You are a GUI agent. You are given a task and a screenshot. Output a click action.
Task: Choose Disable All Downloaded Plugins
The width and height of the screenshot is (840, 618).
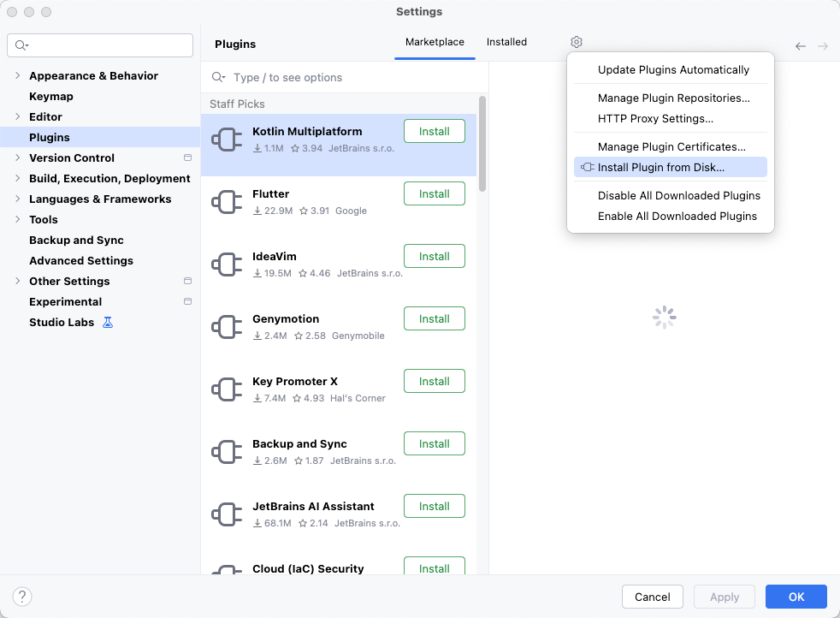pyautogui.click(x=670, y=196)
